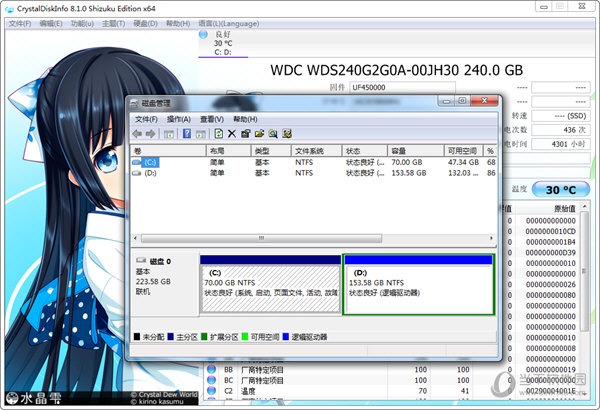Click the 磁盘 0 基本 223.58 GB label

(165, 283)
